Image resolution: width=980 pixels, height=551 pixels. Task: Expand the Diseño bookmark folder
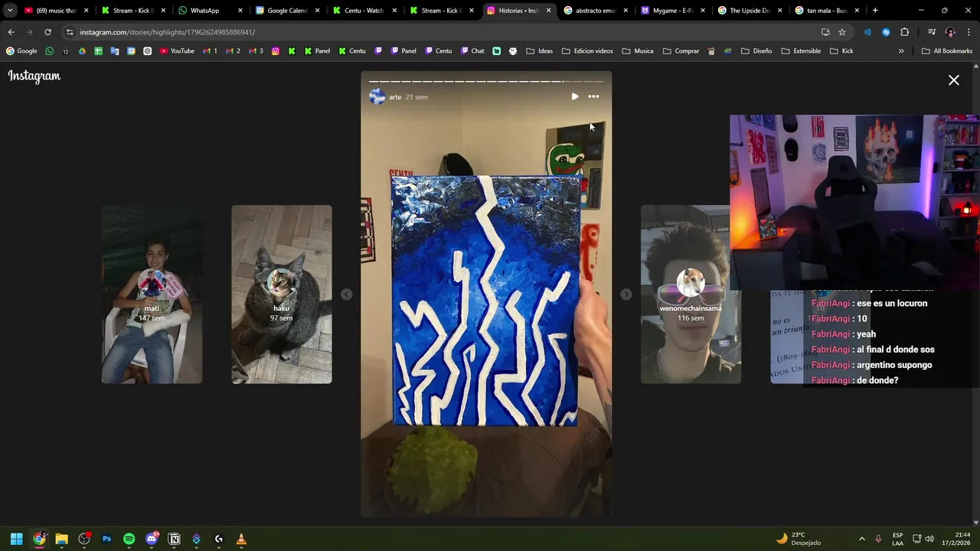[x=756, y=51]
